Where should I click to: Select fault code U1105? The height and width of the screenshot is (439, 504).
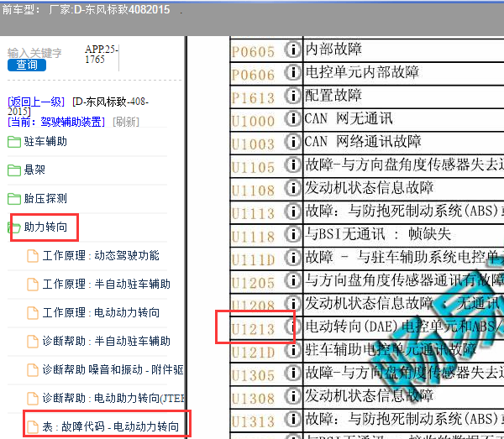click(254, 167)
